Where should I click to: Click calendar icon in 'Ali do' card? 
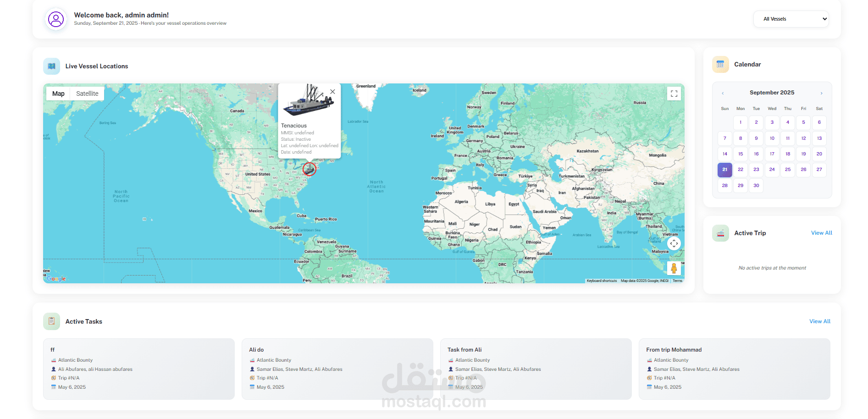[x=252, y=387]
